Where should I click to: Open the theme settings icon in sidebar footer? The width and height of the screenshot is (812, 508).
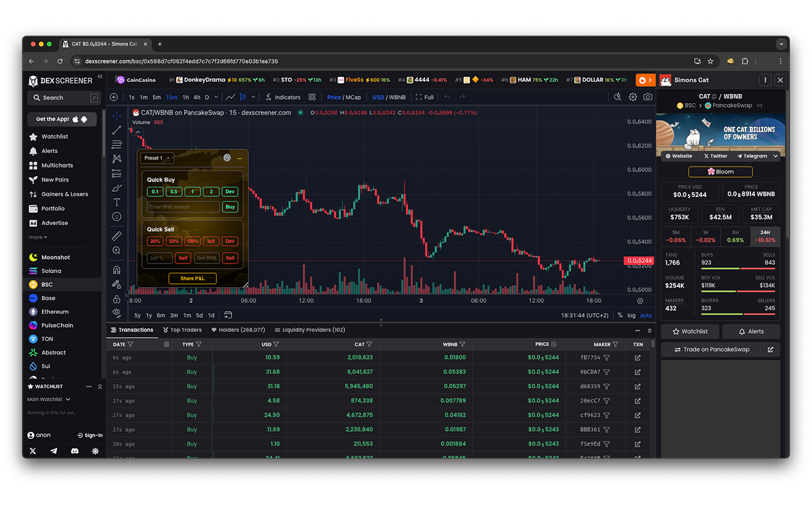95,451
